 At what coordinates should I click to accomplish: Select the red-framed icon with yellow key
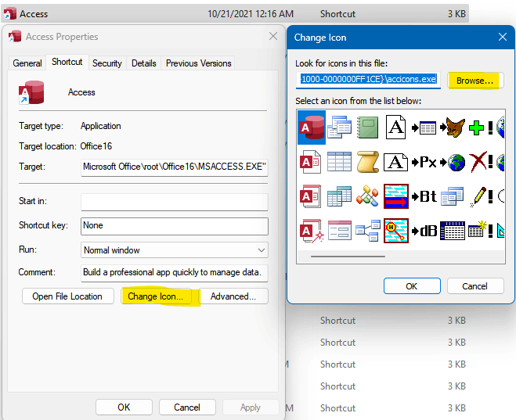396,231
